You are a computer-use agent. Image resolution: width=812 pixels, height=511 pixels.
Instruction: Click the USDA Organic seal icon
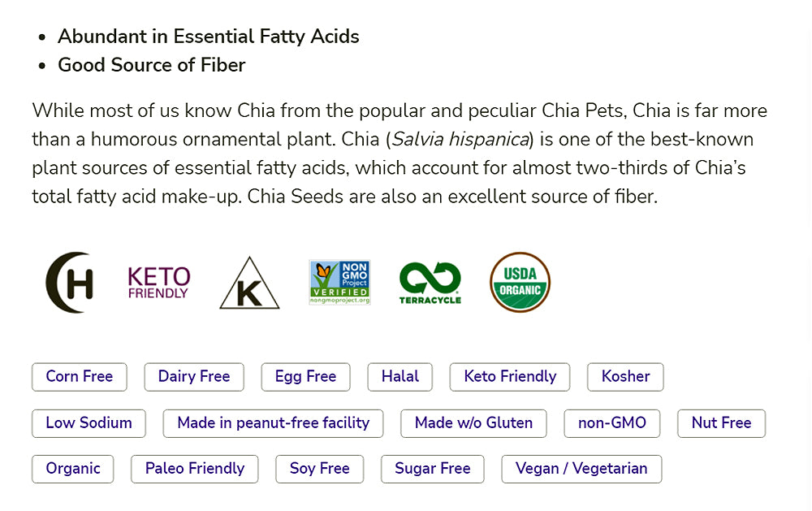[520, 283]
